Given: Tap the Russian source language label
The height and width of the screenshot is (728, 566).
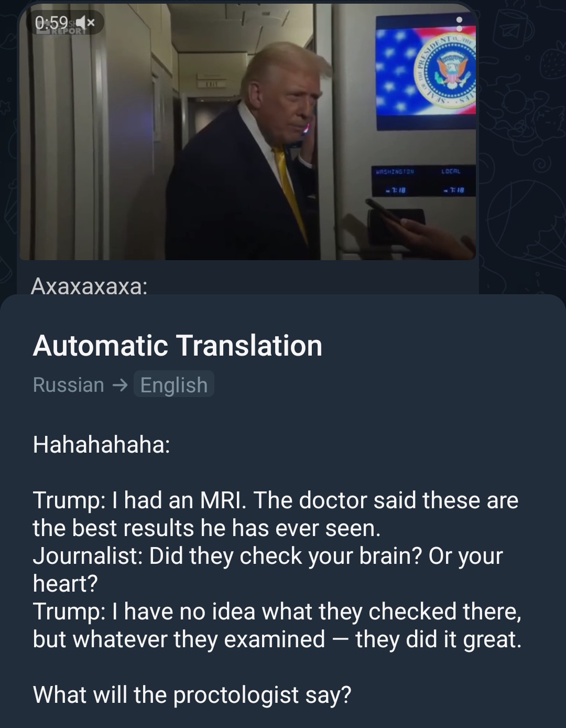Looking at the screenshot, I should click(x=68, y=384).
